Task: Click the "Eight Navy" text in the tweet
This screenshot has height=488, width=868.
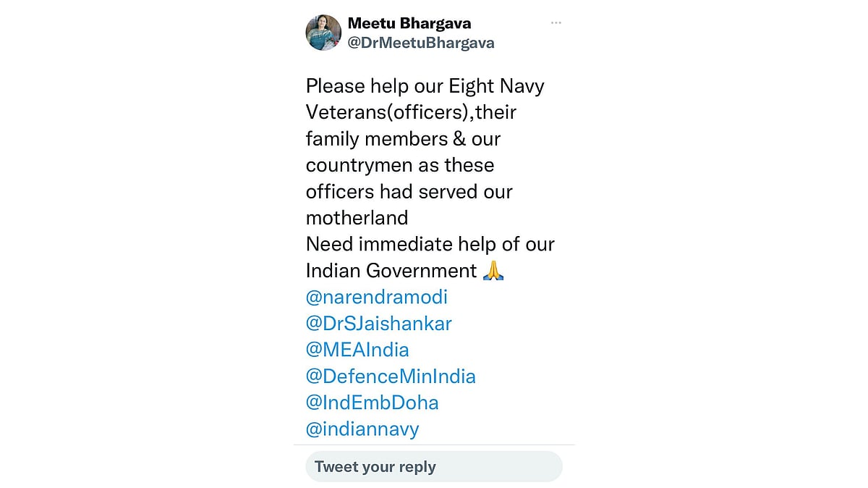Action: (x=496, y=86)
